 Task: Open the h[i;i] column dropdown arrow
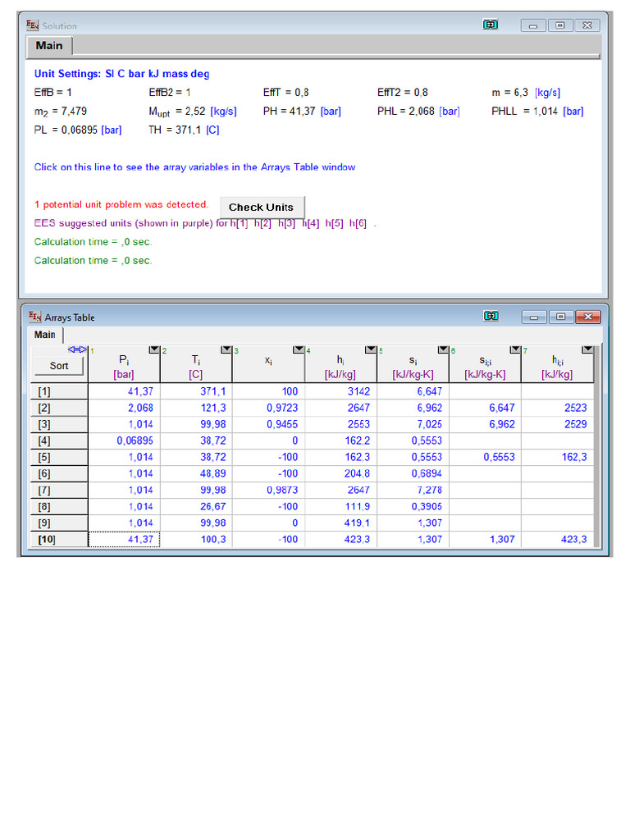[587, 349]
